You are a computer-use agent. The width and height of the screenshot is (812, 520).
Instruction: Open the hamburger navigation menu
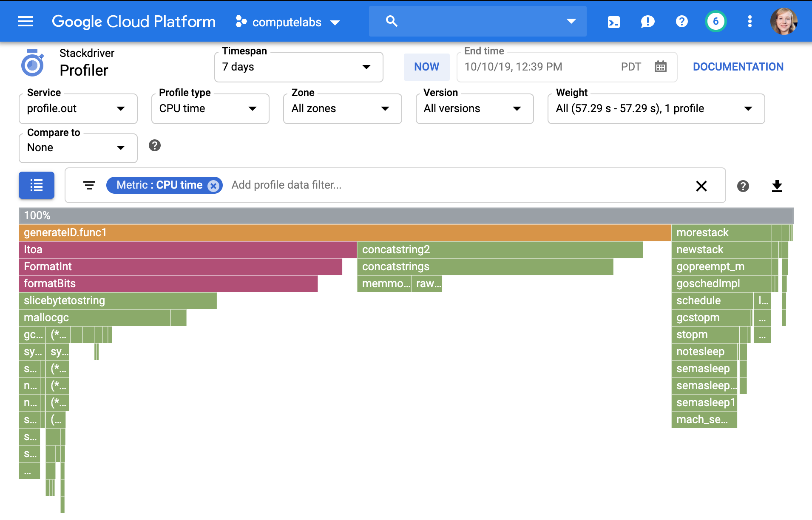point(26,22)
